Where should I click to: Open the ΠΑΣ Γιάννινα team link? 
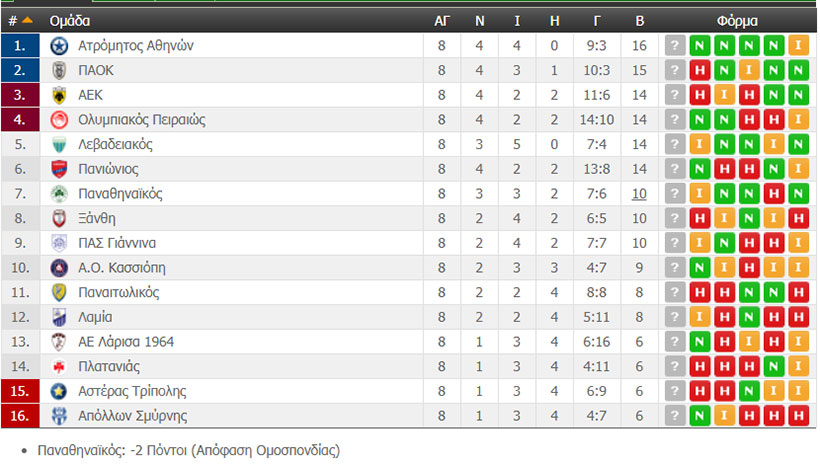click(117, 243)
